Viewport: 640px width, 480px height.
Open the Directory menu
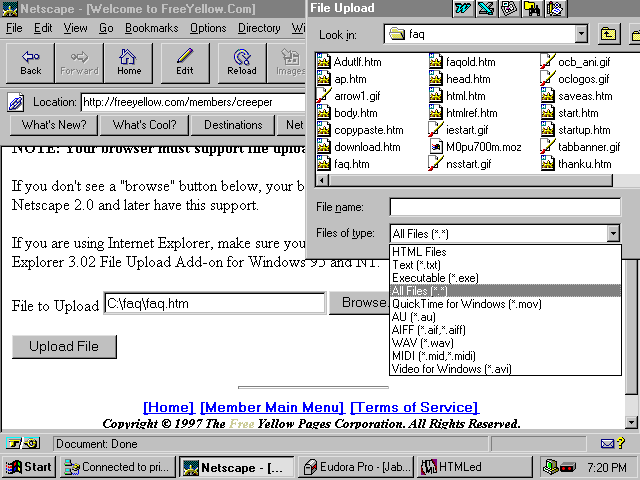coord(259,28)
